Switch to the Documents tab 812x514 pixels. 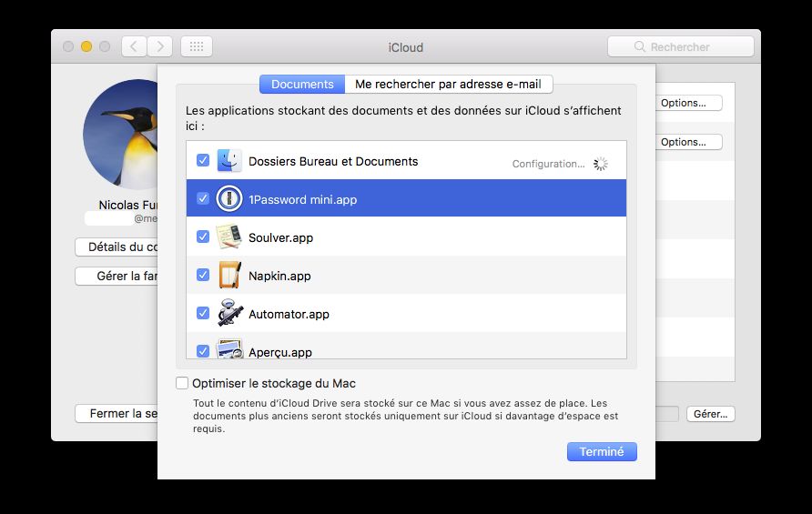pyautogui.click(x=302, y=84)
